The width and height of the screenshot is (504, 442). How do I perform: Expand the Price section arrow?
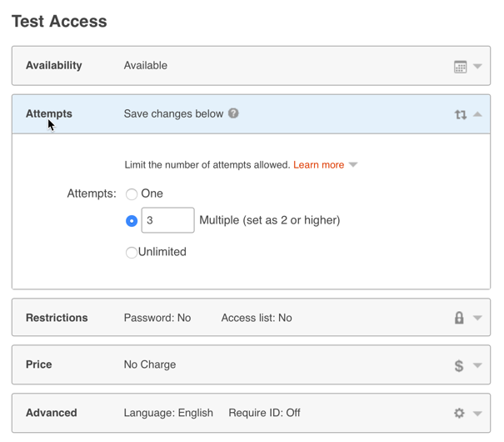click(477, 365)
